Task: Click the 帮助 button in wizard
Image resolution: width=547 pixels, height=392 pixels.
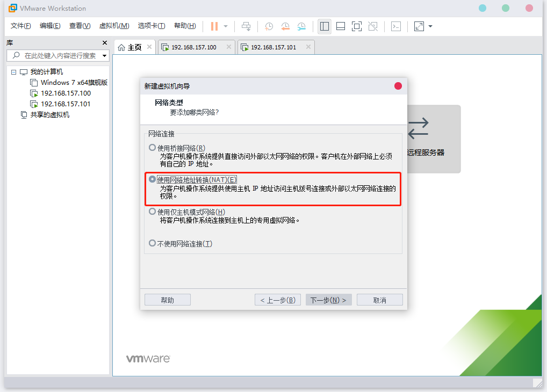Action: pos(168,300)
